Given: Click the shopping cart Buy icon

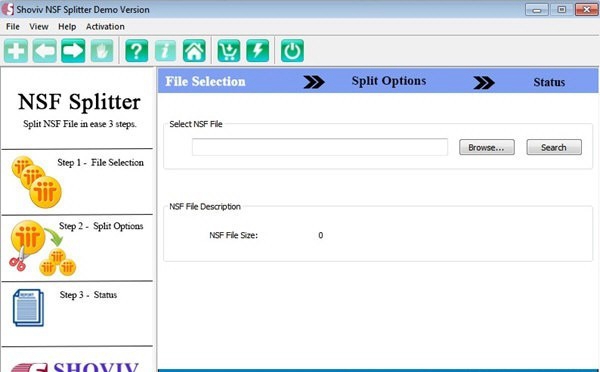Looking at the screenshot, I should click(229, 51).
